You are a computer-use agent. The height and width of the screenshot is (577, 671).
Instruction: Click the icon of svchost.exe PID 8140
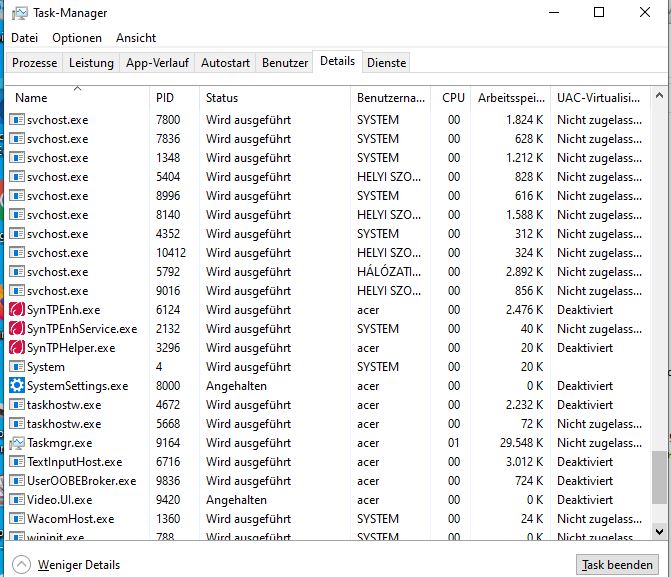click(x=17, y=214)
